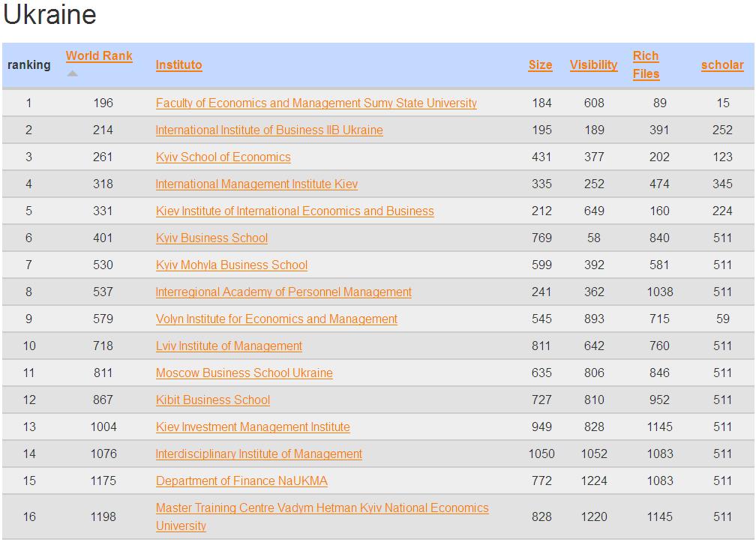The width and height of the screenshot is (756, 542).
Task: Open Kyiv School of Economics link
Action: [x=223, y=157]
